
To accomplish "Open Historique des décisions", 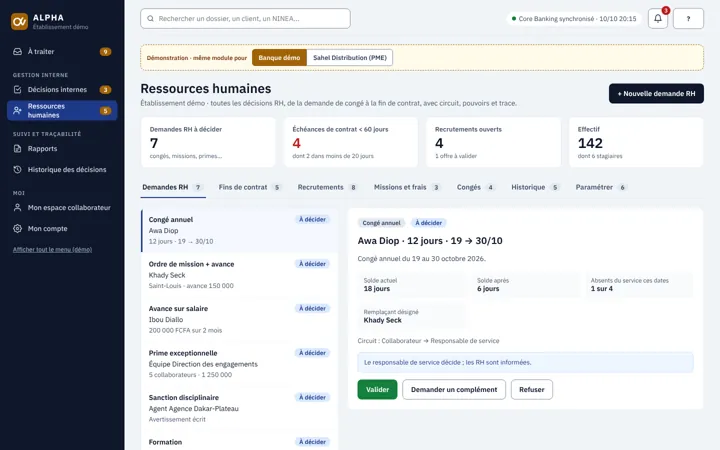I will pos(62,169).
